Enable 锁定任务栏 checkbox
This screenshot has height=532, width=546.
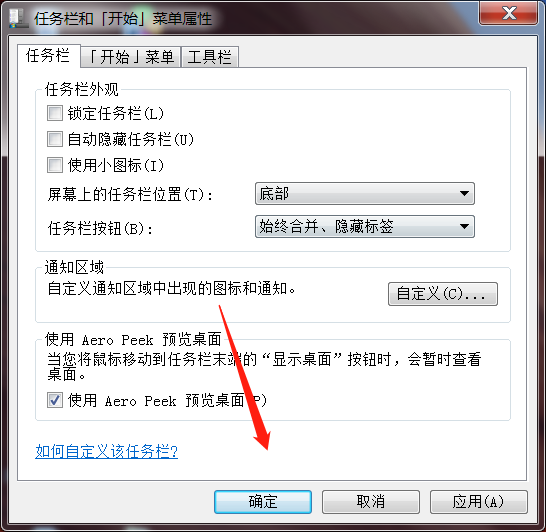(55, 113)
